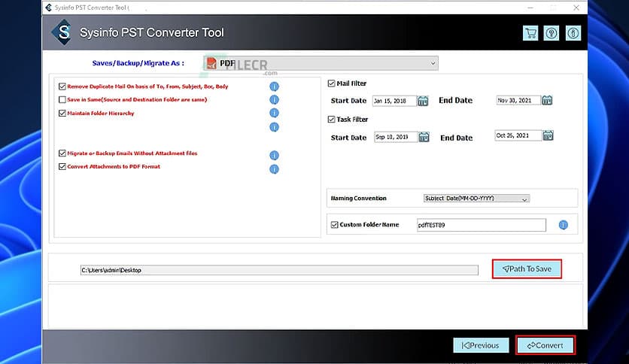Click the Path To Save button
Image resolution: width=629 pixels, height=364 pixels.
[527, 269]
